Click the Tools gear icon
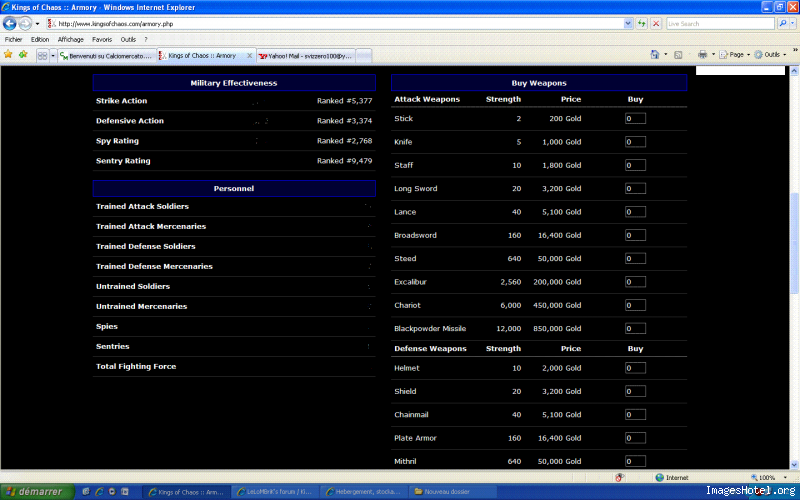Viewport: 800px width, 500px height. click(758, 55)
